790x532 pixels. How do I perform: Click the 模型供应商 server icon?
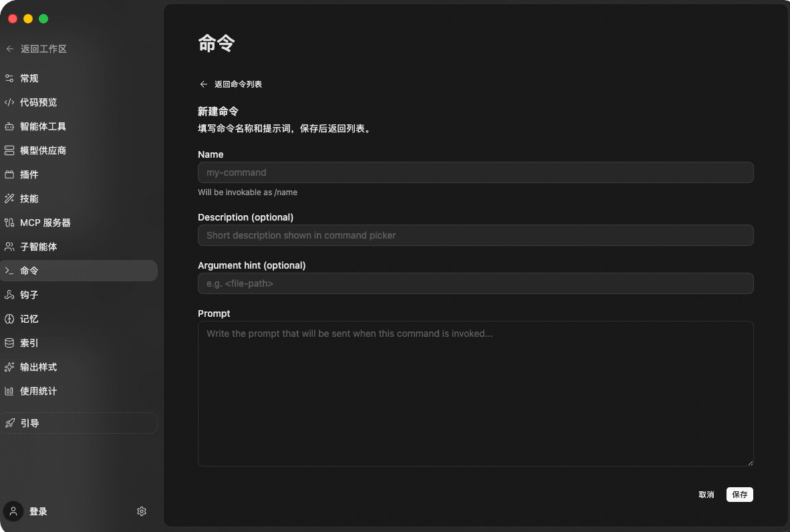pyautogui.click(x=9, y=150)
